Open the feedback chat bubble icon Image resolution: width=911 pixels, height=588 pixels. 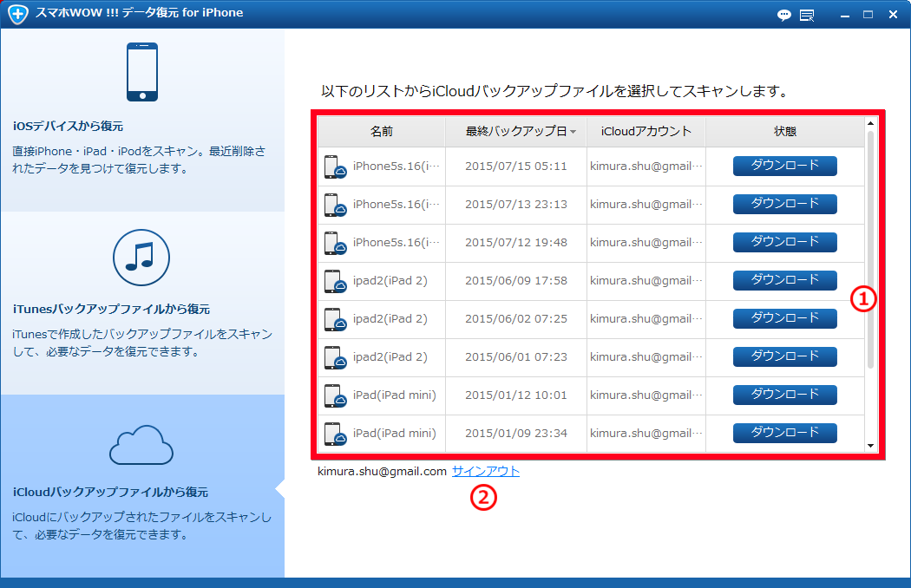(x=783, y=15)
